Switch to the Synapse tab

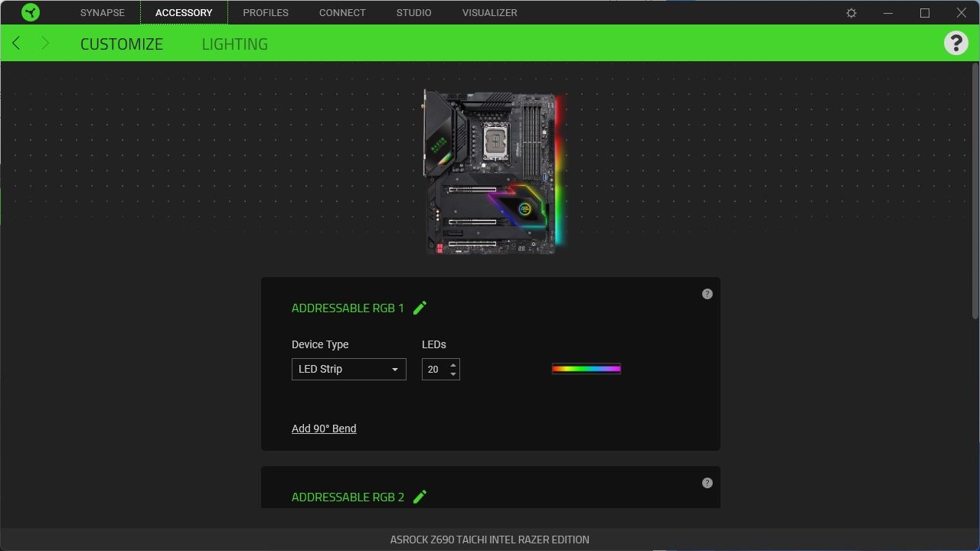[x=103, y=13]
